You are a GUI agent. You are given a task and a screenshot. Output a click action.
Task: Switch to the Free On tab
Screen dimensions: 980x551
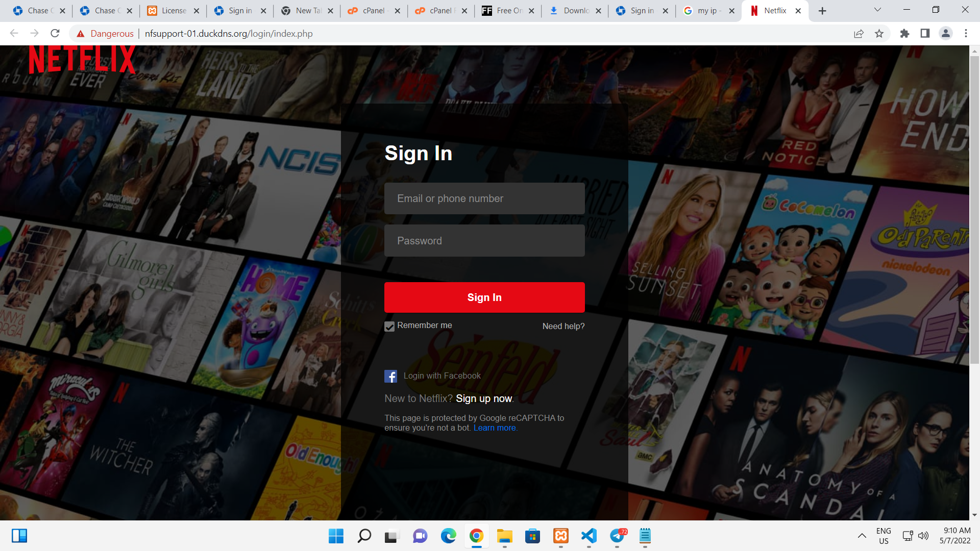(x=508, y=11)
